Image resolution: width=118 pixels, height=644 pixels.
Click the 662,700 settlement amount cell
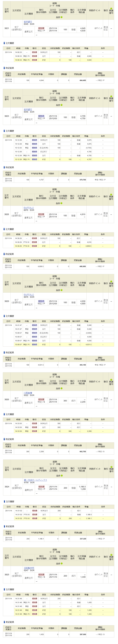[x=83, y=452]
